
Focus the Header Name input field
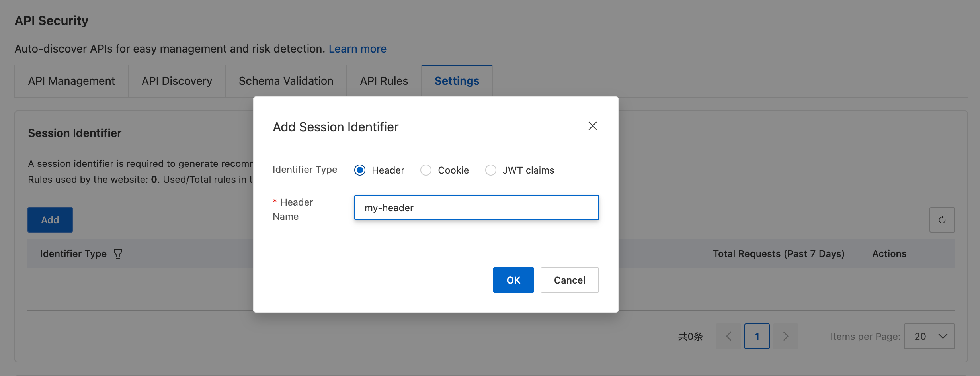pos(476,208)
